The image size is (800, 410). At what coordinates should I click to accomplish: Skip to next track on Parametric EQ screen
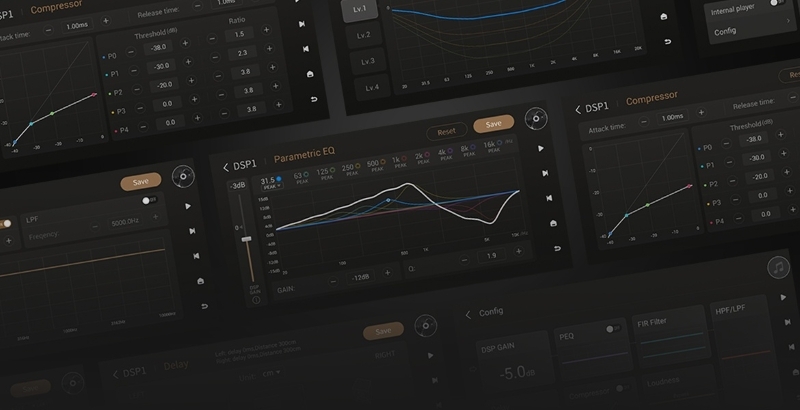[x=545, y=173]
